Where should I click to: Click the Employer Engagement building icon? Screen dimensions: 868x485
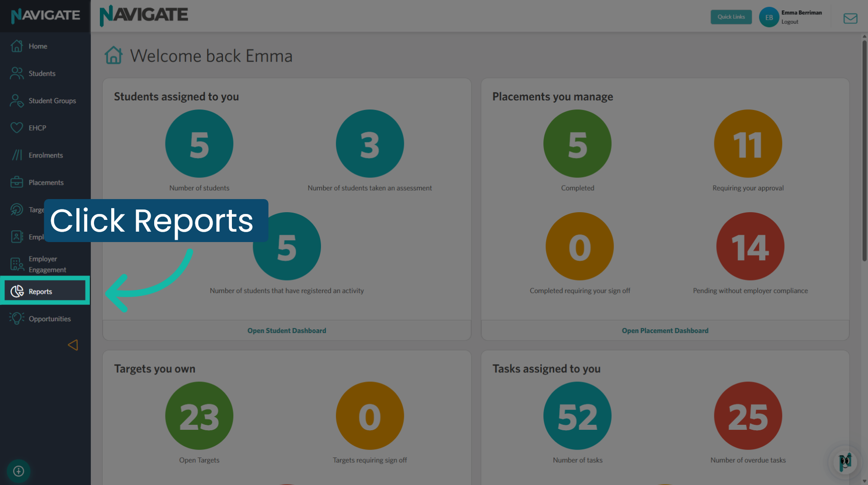[17, 264]
